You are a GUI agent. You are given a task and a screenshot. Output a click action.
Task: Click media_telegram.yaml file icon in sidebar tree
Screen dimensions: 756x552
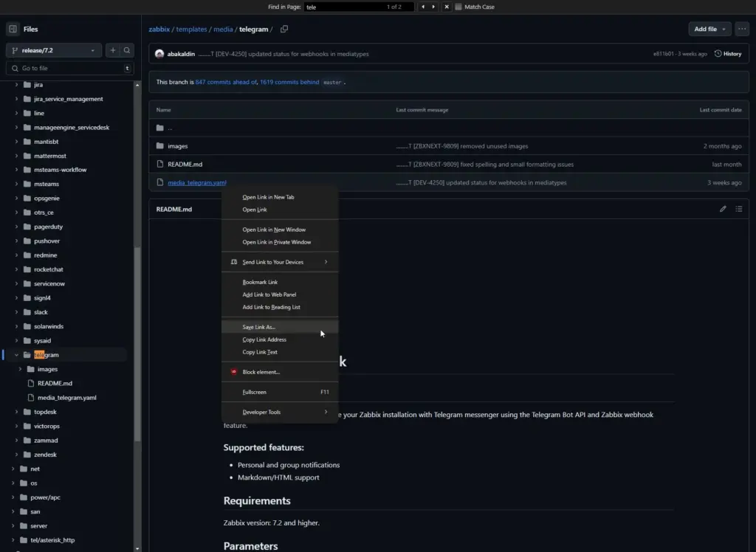click(31, 398)
